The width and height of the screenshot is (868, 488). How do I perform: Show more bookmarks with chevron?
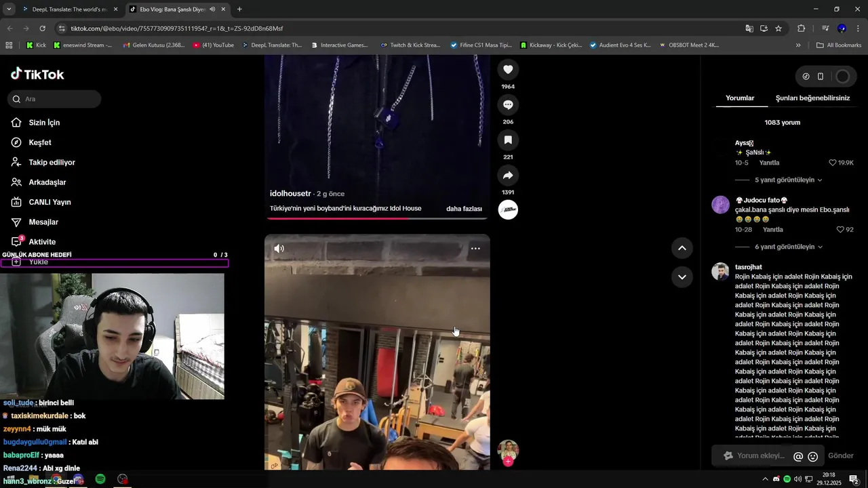point(798,45)
